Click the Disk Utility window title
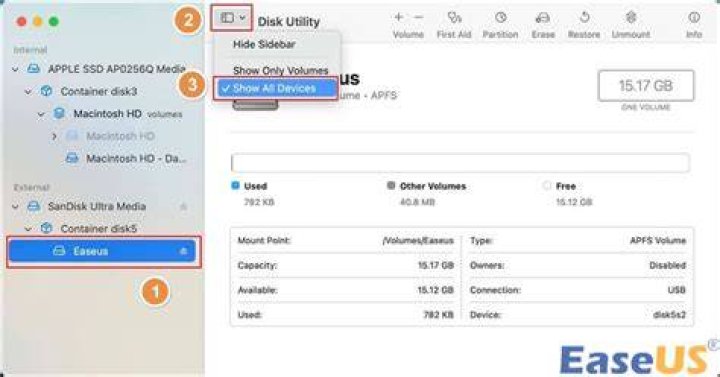Screen dimensions: 720x377 click(289, 22)
